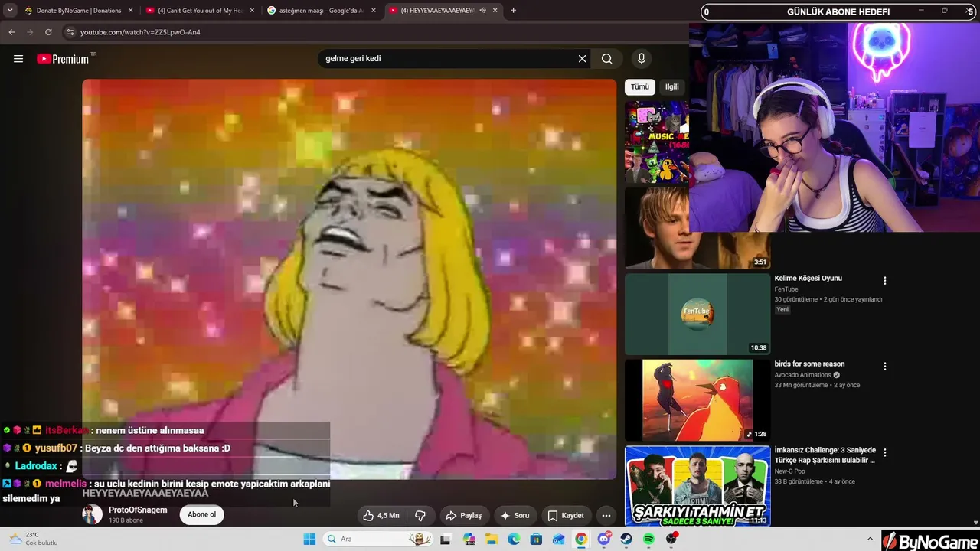Open Avocado Animations channel link
Screen dimensions: 980x551
803,375
